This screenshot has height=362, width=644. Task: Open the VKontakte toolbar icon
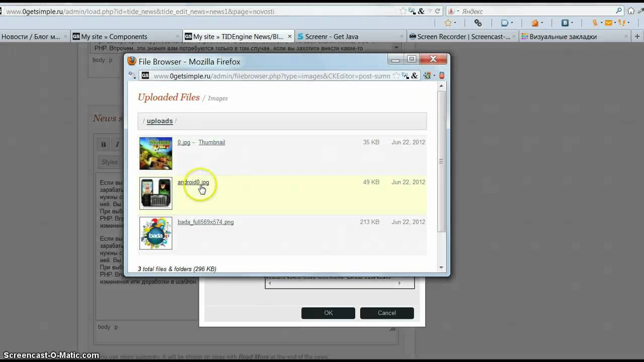click(x=565, y=23)
